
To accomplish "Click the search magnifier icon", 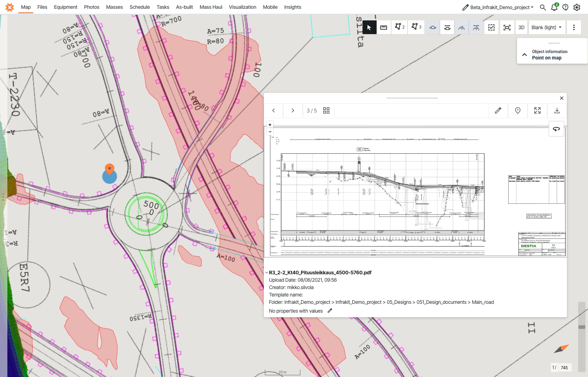I will click(x=543, y=7).
